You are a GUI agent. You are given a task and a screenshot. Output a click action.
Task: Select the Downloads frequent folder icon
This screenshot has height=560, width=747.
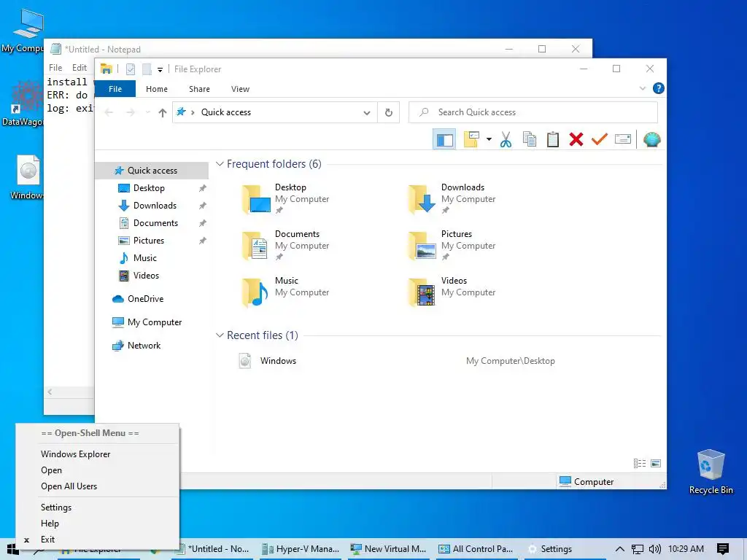[x=422, y=199]
